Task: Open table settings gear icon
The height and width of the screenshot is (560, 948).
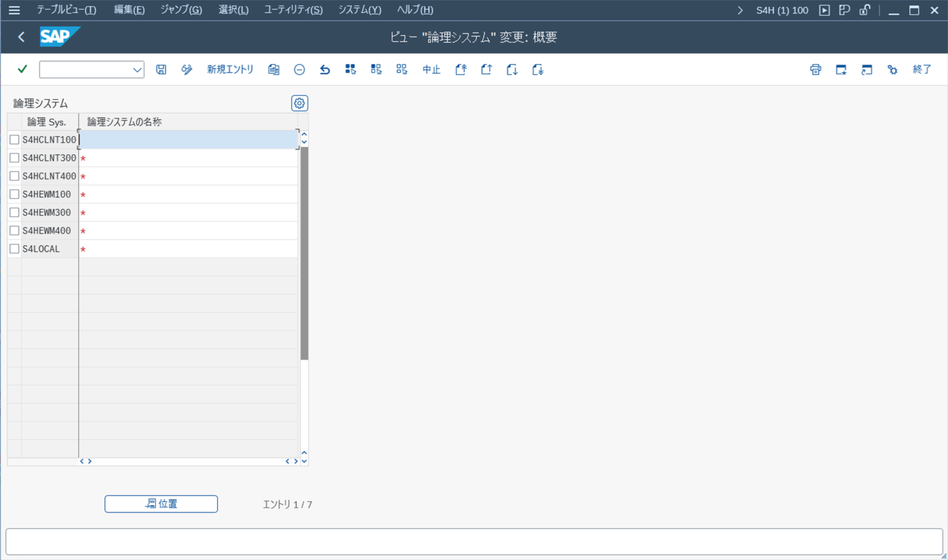Action: pos(299,103)
